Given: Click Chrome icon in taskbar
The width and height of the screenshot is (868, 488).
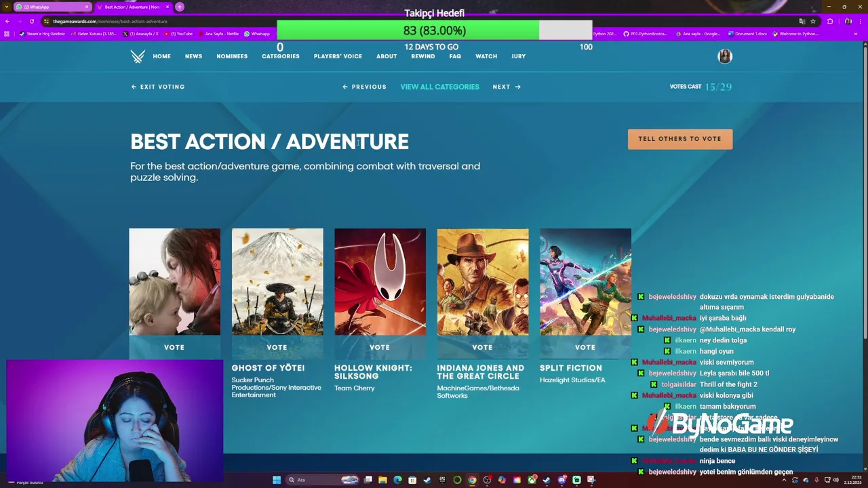Looking at the screenshot, I should [x=472, y=480].
